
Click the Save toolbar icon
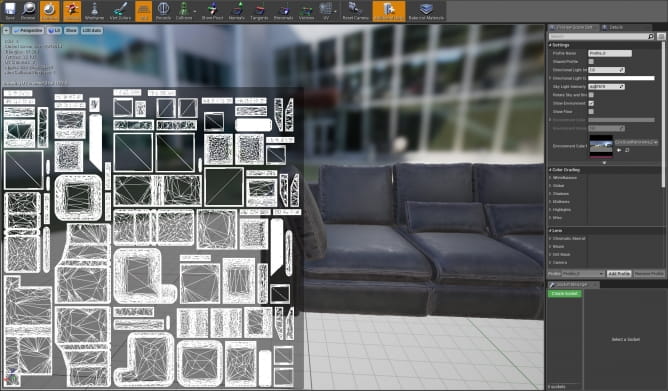pos(9,11)
